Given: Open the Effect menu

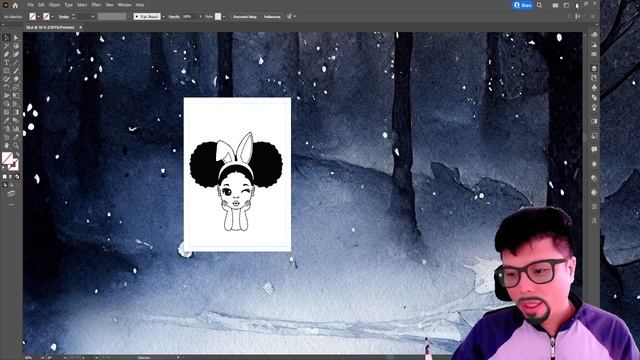Looking at the screenshot, I should (96, 5).
